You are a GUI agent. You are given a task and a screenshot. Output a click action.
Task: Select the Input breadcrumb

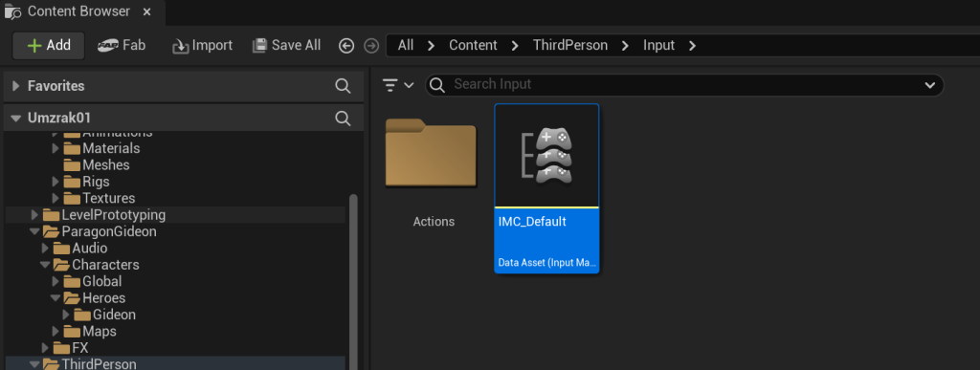click(x=658, y=46)
